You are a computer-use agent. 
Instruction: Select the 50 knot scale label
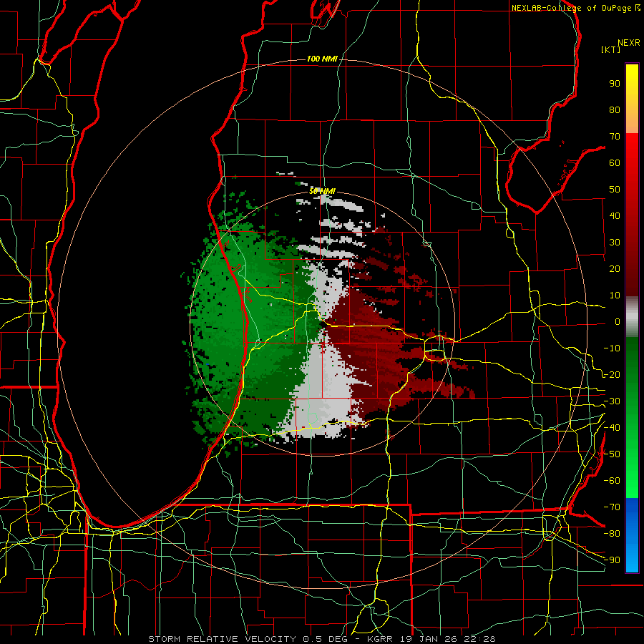[x=615, y=190]
